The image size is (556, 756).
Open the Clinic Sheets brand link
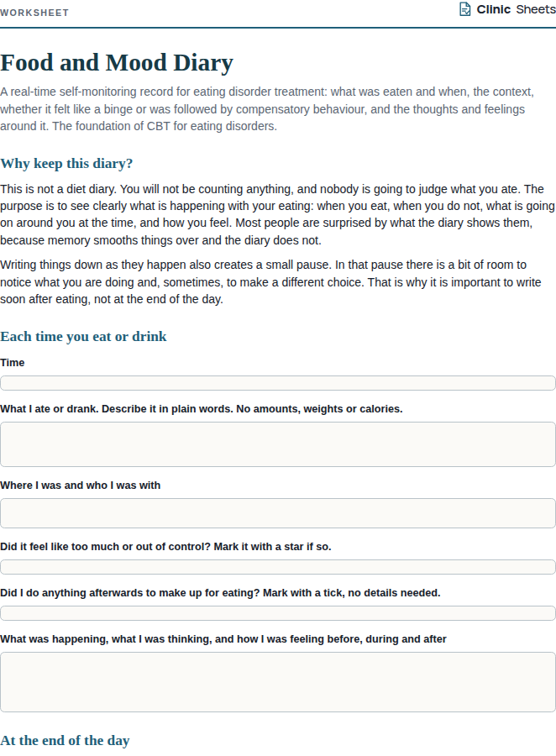click(507, 9)
